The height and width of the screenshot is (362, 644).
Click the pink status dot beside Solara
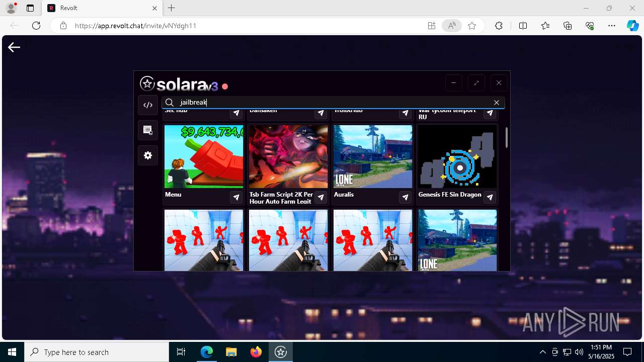click(x=225, y=86)
